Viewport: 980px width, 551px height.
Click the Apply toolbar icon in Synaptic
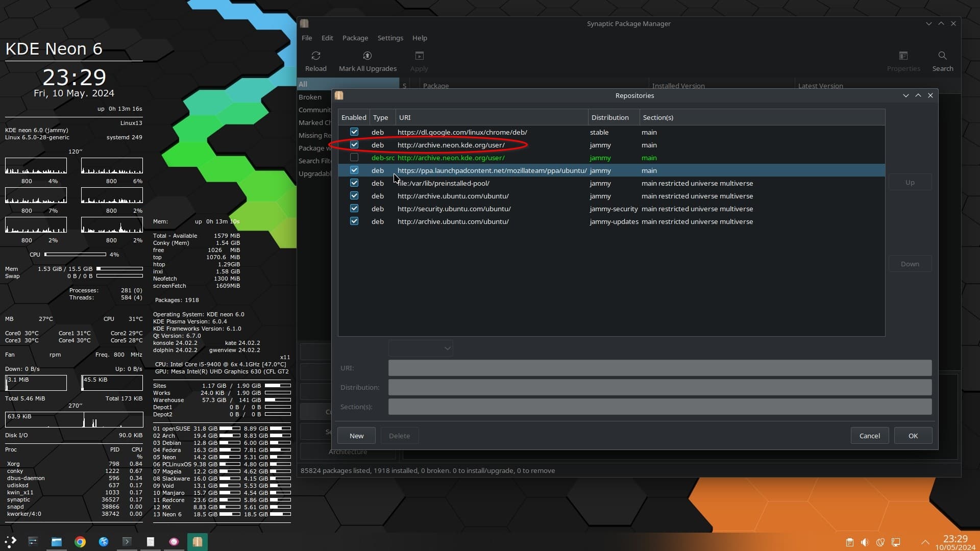click(419, 56)
